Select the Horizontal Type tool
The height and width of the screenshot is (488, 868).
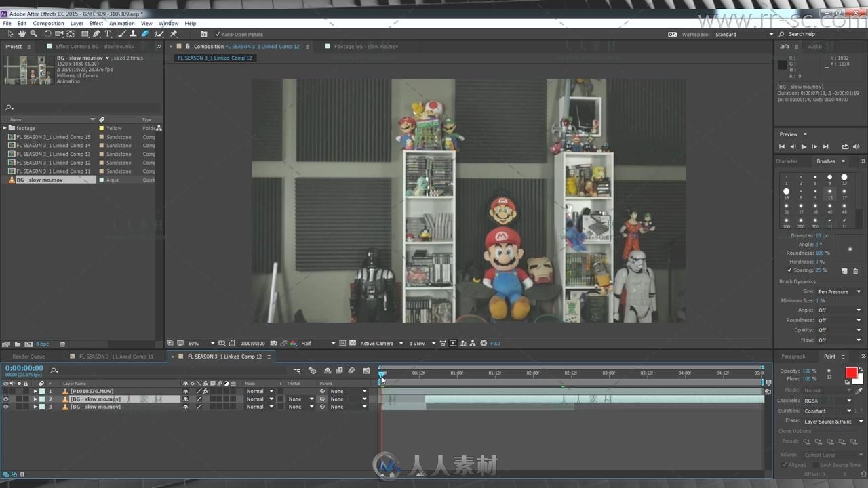(x=107, y=33)
